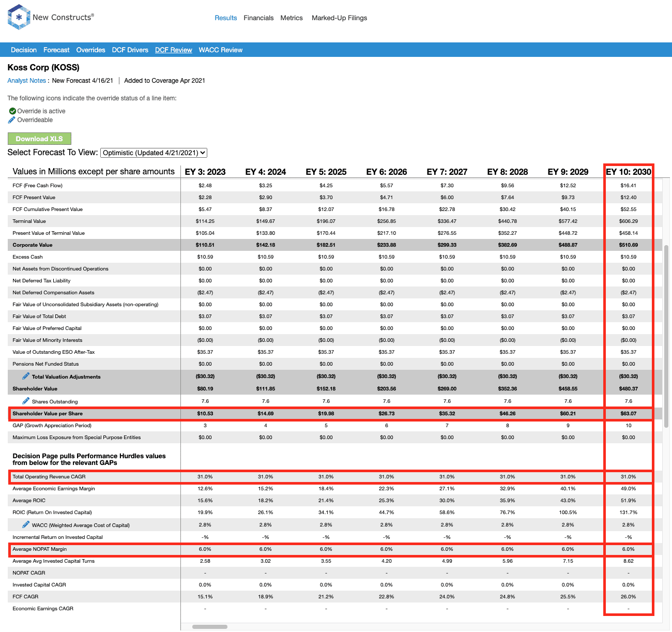Click the horizontal scrollbar at table bottom
The image size is (672, 632).
pyautogui.click(x=210, y=627)
